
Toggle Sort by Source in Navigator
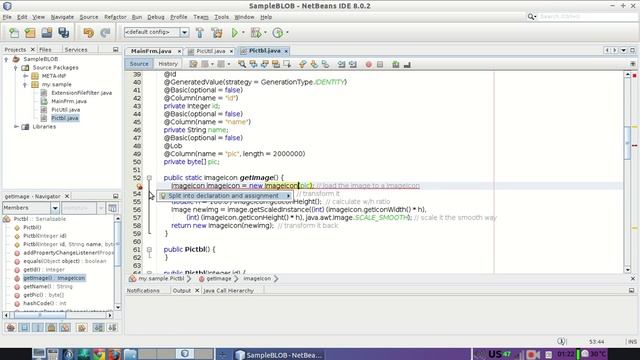click(112, 327)
